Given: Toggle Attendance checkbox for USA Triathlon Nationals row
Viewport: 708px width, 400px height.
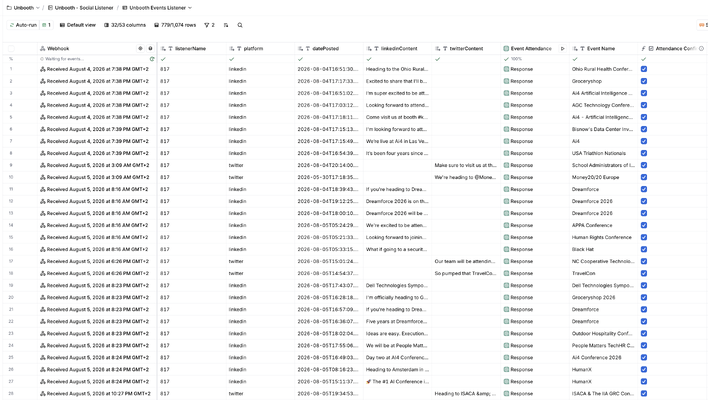Looking at the screenshot, I should click(x=644, y=153).
